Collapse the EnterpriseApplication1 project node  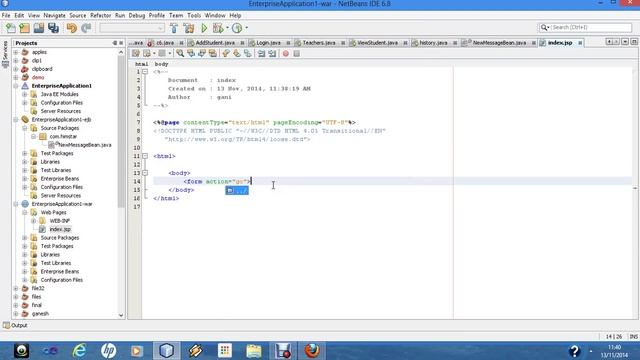tap(16, 86)
